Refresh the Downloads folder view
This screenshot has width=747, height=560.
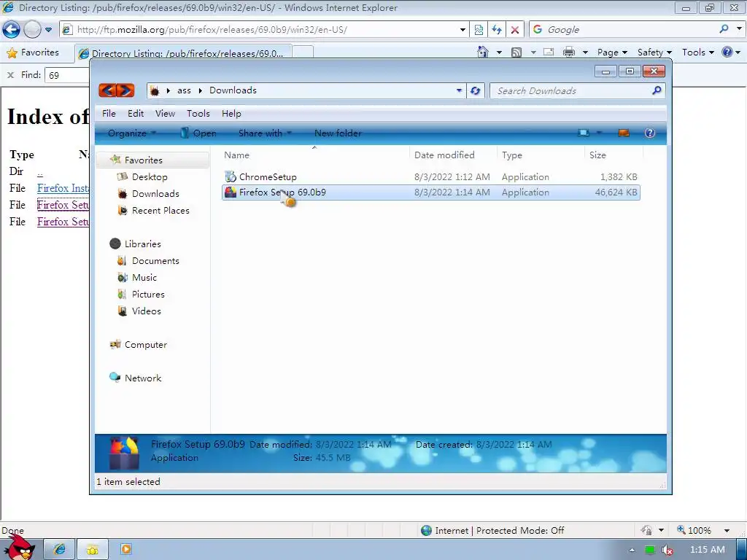click(475, 90)
